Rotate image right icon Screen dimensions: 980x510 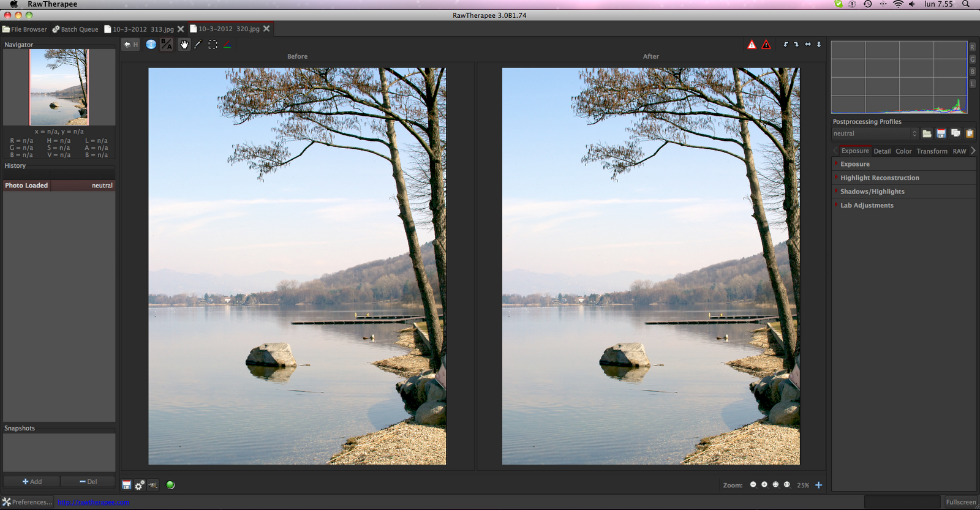pos(796,44)
